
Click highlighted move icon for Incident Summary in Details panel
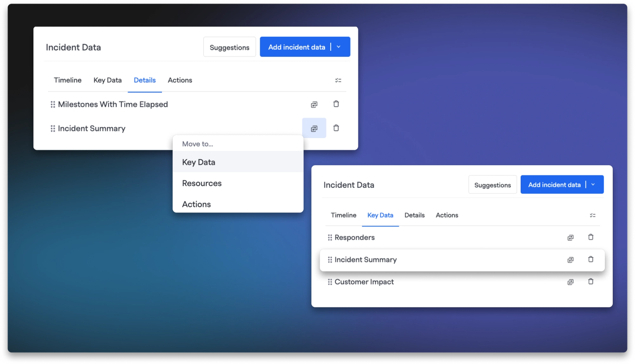point(314,128)
